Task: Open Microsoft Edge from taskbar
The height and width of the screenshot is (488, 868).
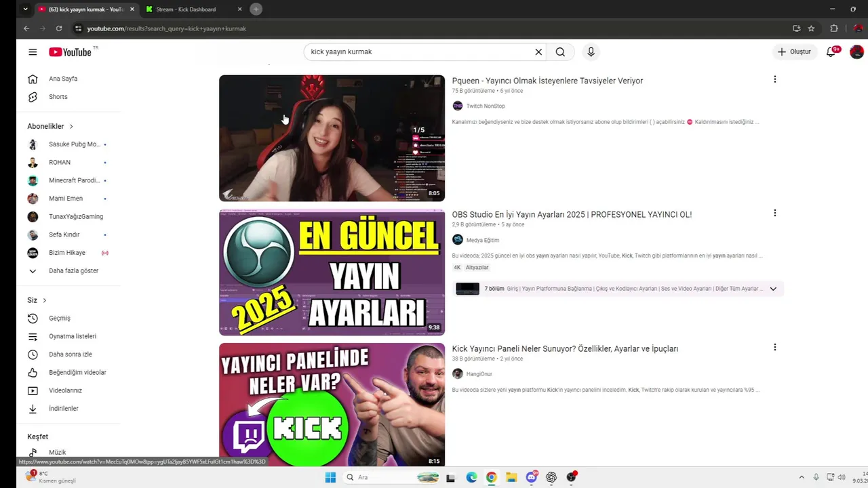Action: pyautogui.click(x=471, y=477)
